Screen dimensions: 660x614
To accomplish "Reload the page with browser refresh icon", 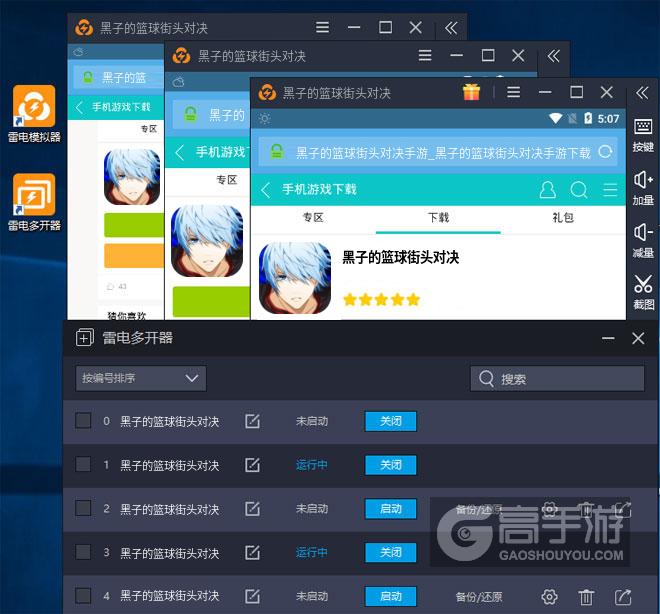I will [605, 152].
